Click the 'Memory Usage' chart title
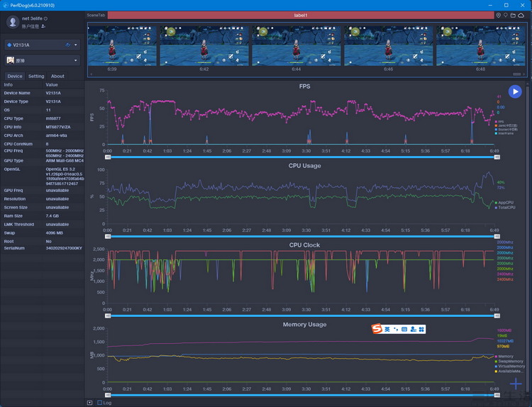The height and width of the screenshot is (407, 532). [x=305, y=325]
